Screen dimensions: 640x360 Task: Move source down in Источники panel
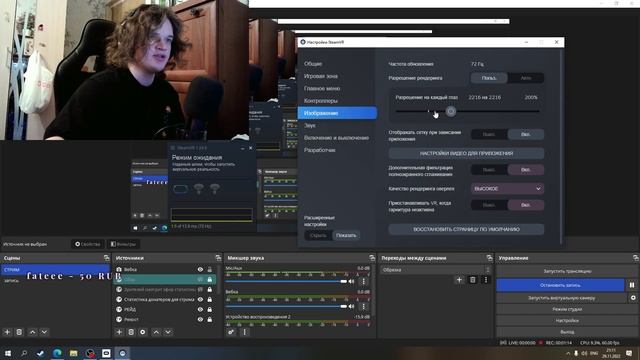point(168,332)
